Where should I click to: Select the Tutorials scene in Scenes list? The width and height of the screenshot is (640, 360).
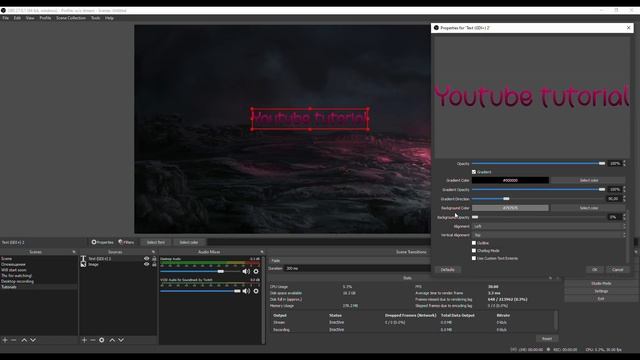click(38, 287)
